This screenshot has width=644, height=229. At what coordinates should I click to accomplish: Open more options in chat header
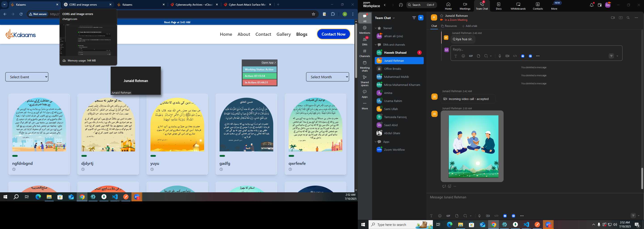coord(636,18)
